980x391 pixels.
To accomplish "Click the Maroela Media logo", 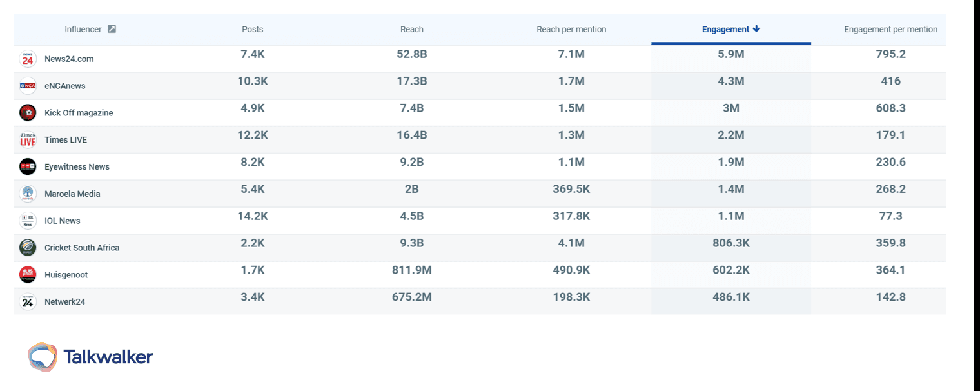I will (x=27, y=193).
